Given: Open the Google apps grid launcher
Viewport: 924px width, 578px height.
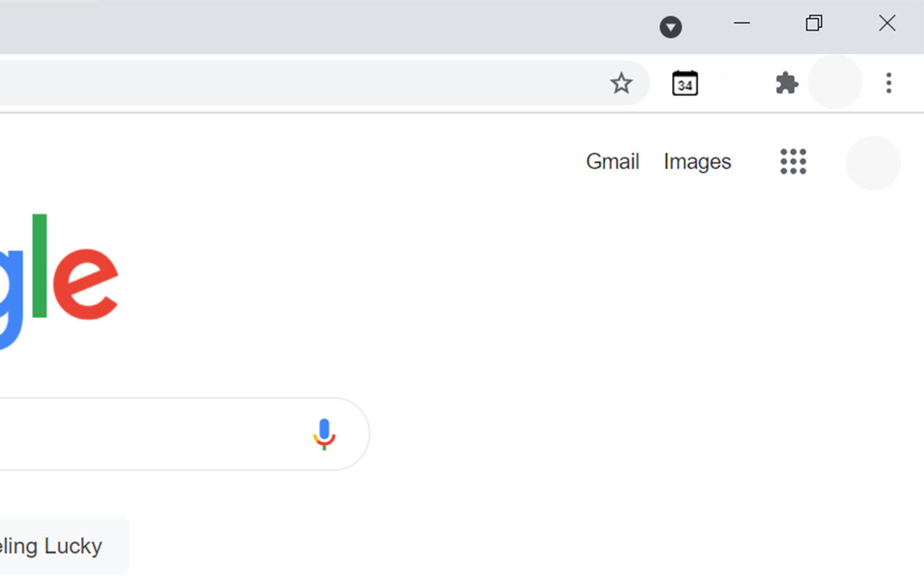Looking at the screenshot, I should pos(793,162).
